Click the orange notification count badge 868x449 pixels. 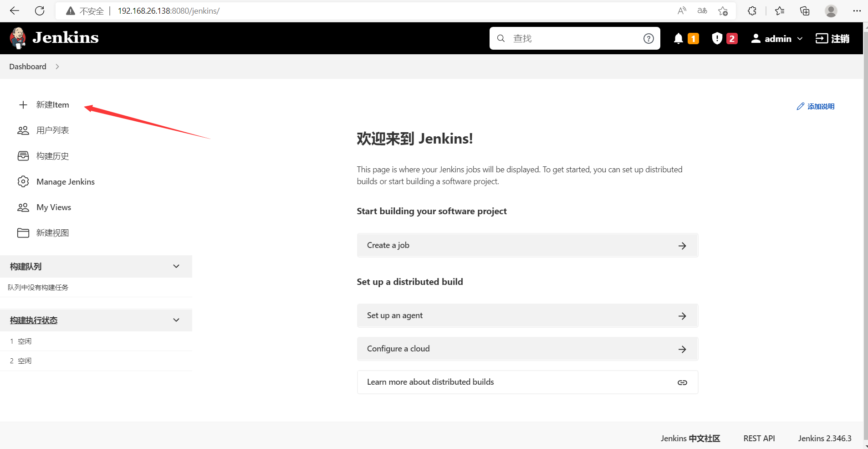pos(693,39)
